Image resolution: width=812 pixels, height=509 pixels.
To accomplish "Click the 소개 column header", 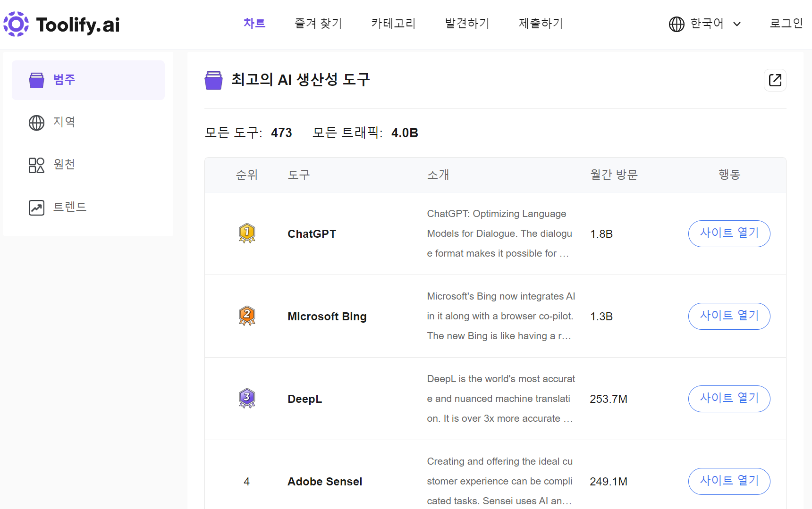I will [438, 175].
